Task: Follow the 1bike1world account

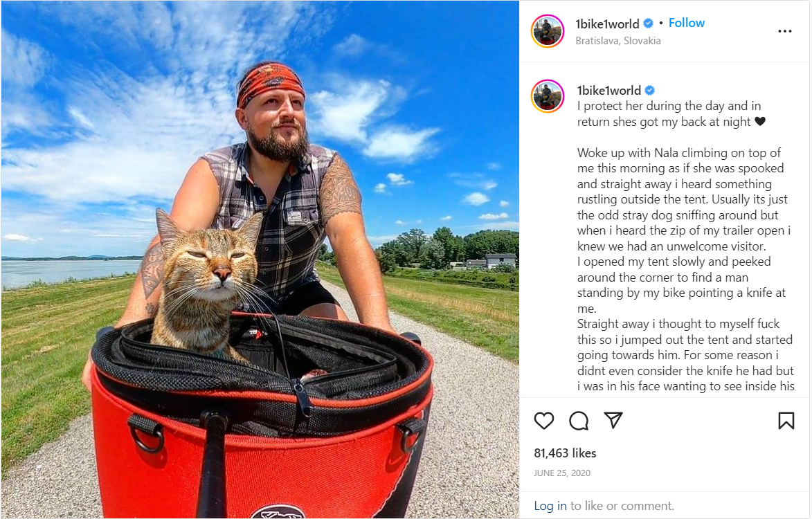Action: (686, 23)
